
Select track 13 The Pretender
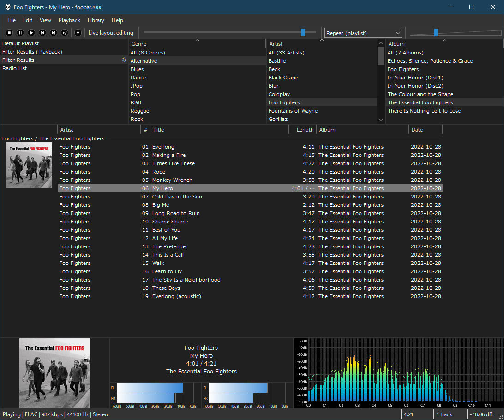(250, 247)
